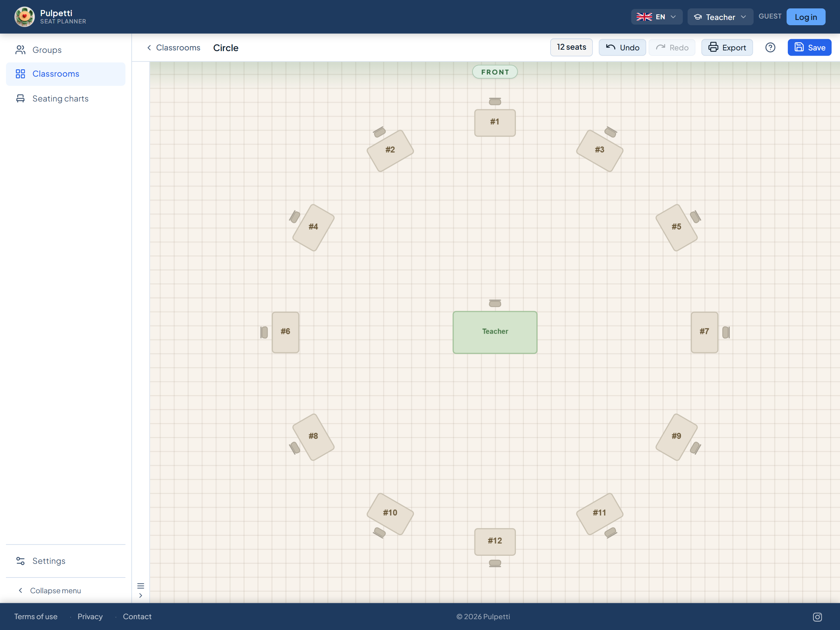Go back to Classrooms list

coord(174,48)
